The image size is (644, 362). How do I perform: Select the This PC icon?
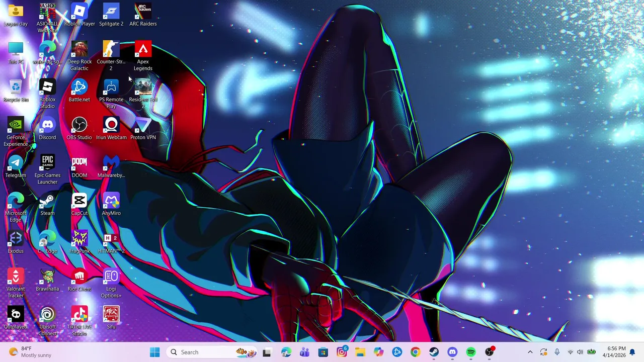tap(16, 53)
